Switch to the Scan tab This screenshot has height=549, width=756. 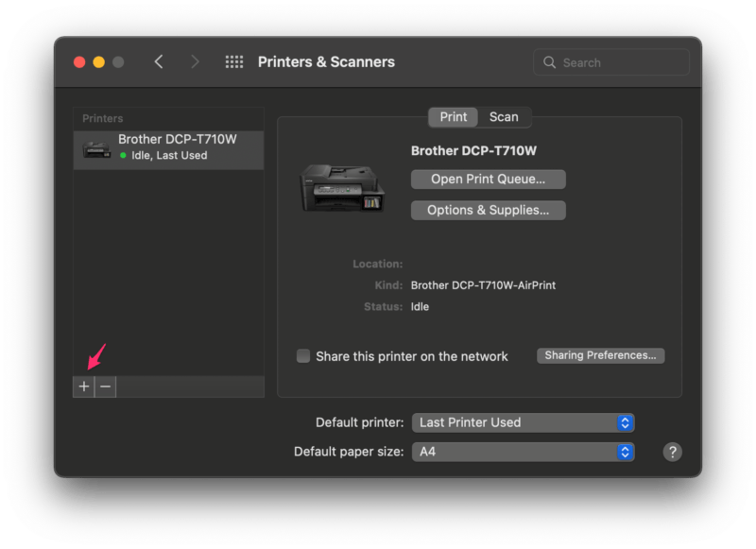click(504, 117)
